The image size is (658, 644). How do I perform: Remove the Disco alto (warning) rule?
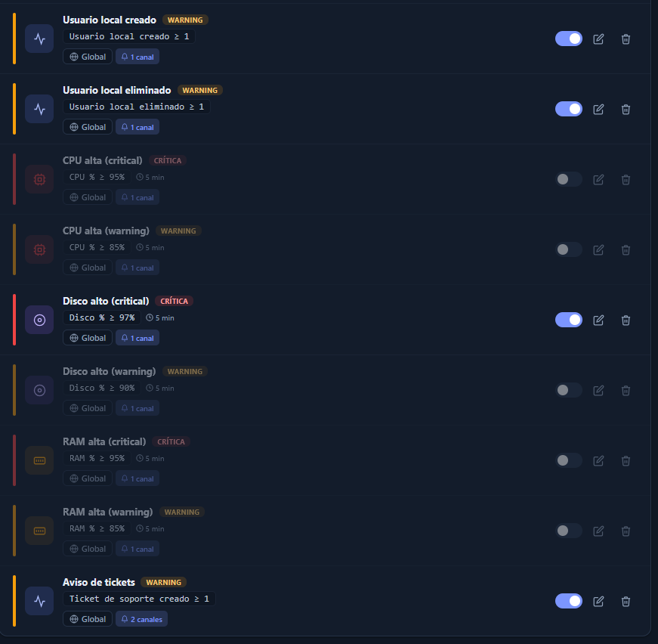626,391
